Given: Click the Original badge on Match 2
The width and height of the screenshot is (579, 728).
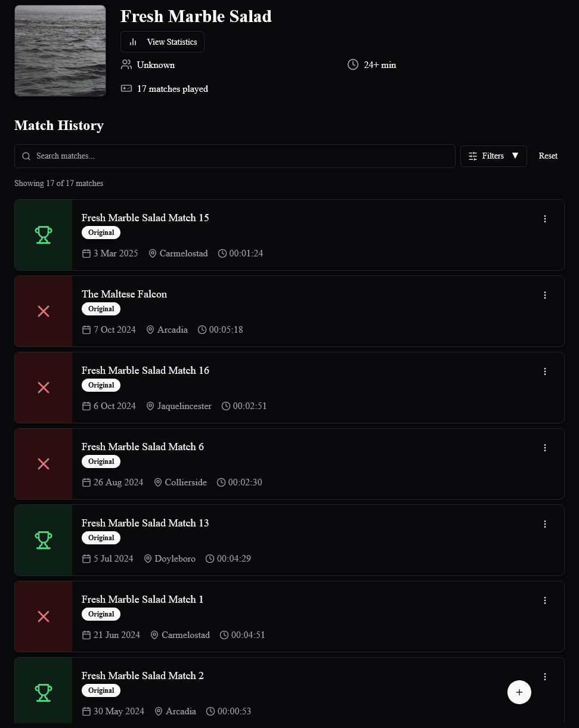Looking at the screenshot, I should click(x=100, y=690).
